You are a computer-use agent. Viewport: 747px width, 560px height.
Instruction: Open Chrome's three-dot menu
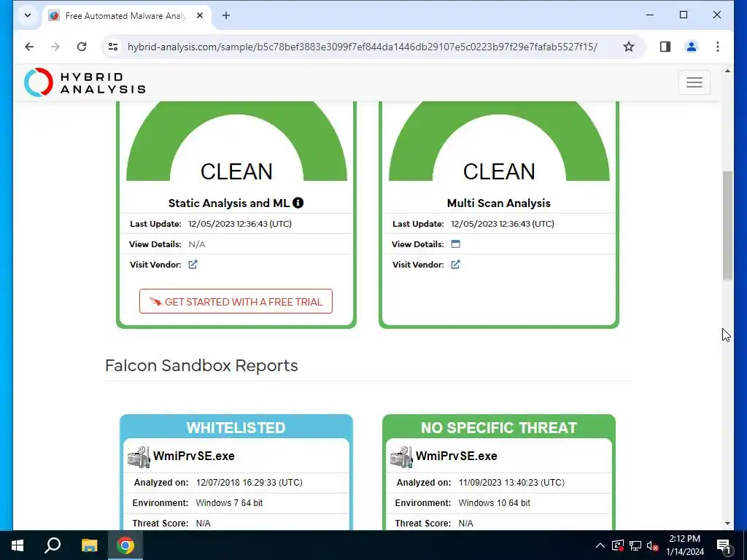coord(718,47)
